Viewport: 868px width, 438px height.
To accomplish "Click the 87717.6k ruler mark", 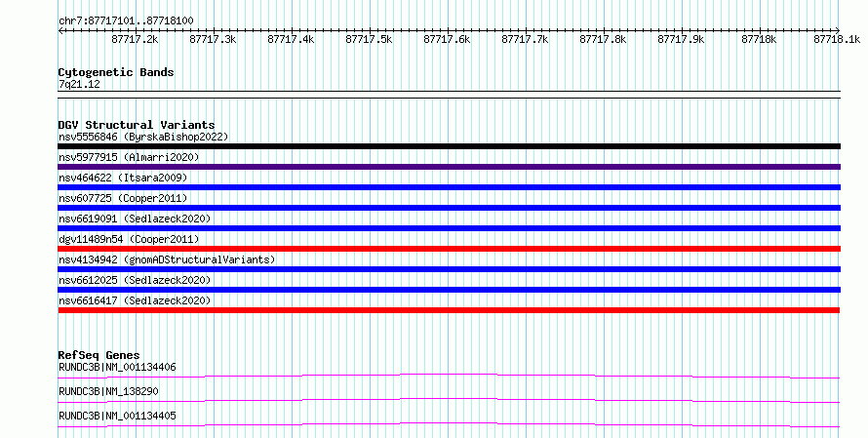I will pyautogui.click(x=447, y=39).
